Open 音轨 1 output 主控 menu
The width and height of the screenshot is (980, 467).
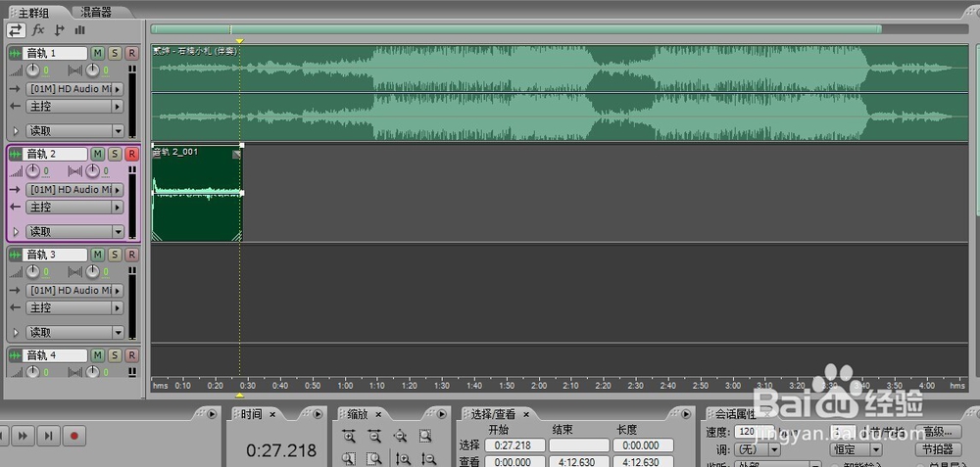(x=74, y=106)
